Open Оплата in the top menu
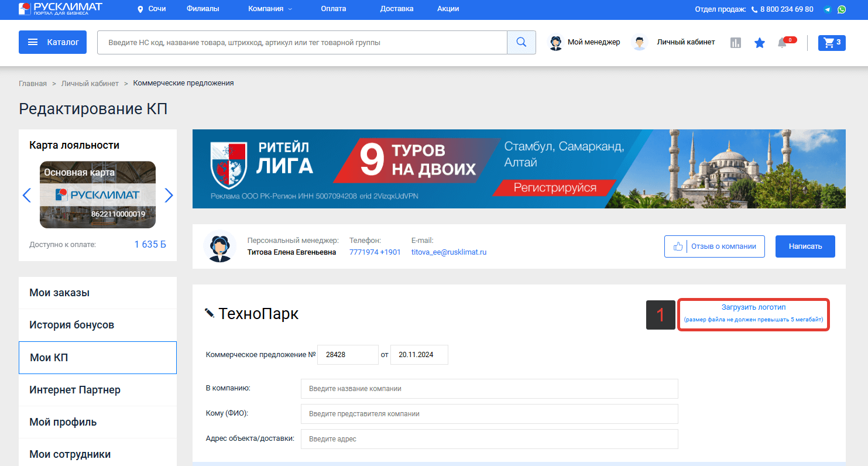This screenshot has height=466, width=868. 334,9
